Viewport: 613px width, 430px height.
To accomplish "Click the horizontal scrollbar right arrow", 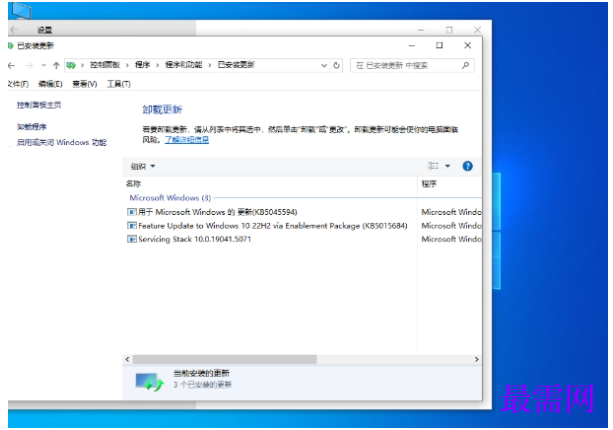I will click(x=477, y=359).
